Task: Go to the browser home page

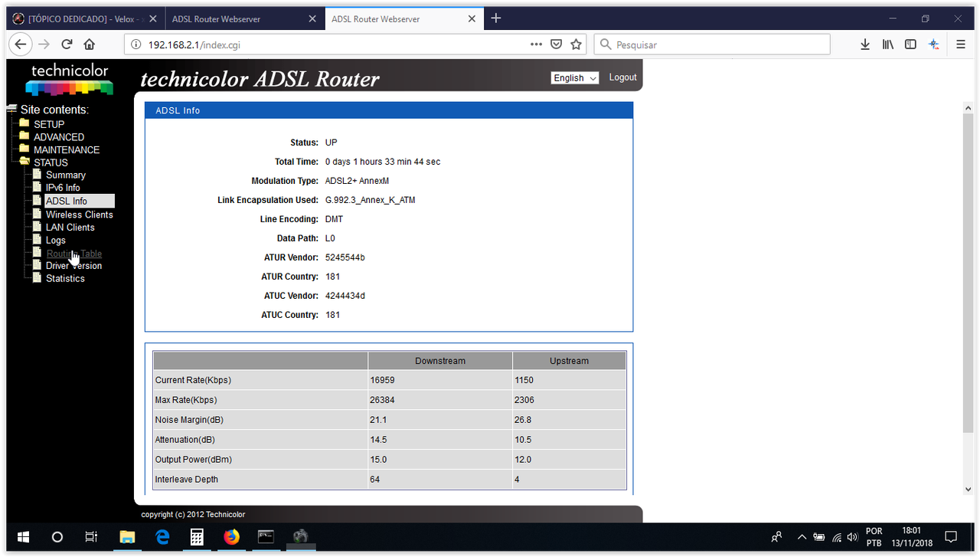Action: pyautogui.click(x=88, y=44)
